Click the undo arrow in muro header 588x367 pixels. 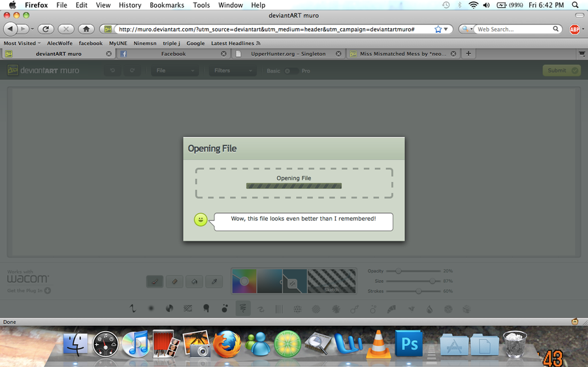(x=112, y=71)
